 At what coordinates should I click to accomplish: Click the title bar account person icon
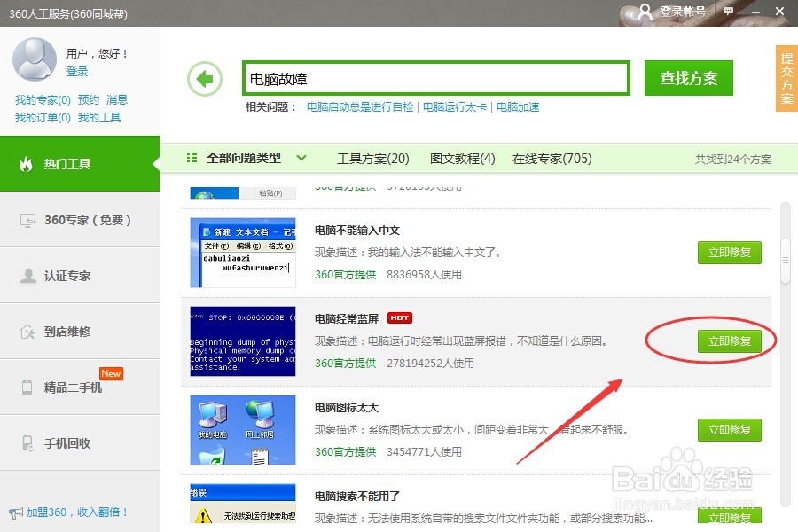coord(645,12)
